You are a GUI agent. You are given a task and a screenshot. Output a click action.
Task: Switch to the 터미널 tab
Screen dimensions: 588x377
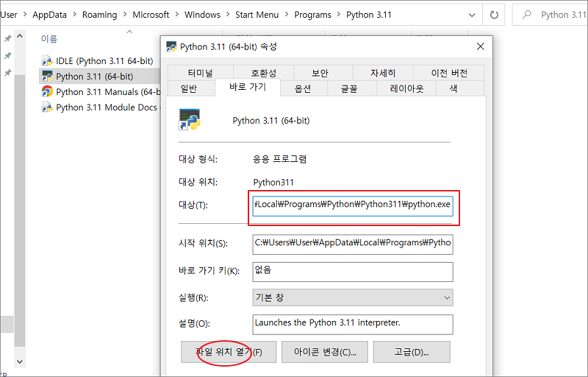coord(201,72)
